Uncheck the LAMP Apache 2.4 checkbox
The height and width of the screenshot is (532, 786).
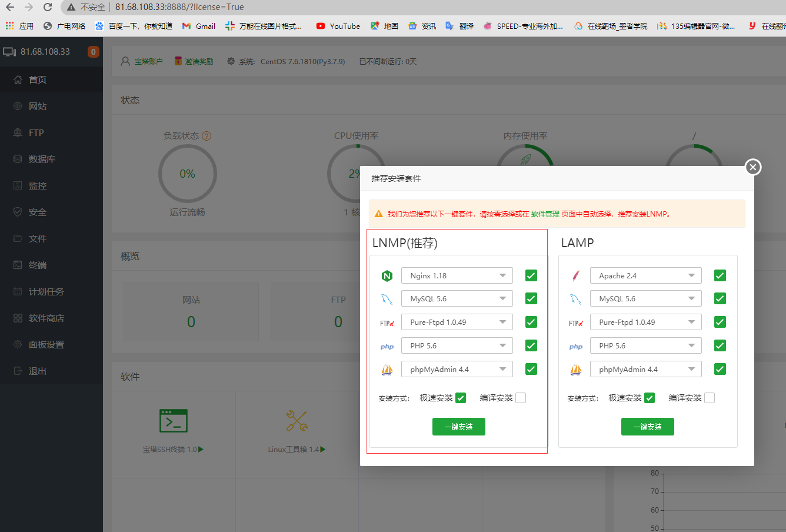pyautogui.click(x=720, y=275)
